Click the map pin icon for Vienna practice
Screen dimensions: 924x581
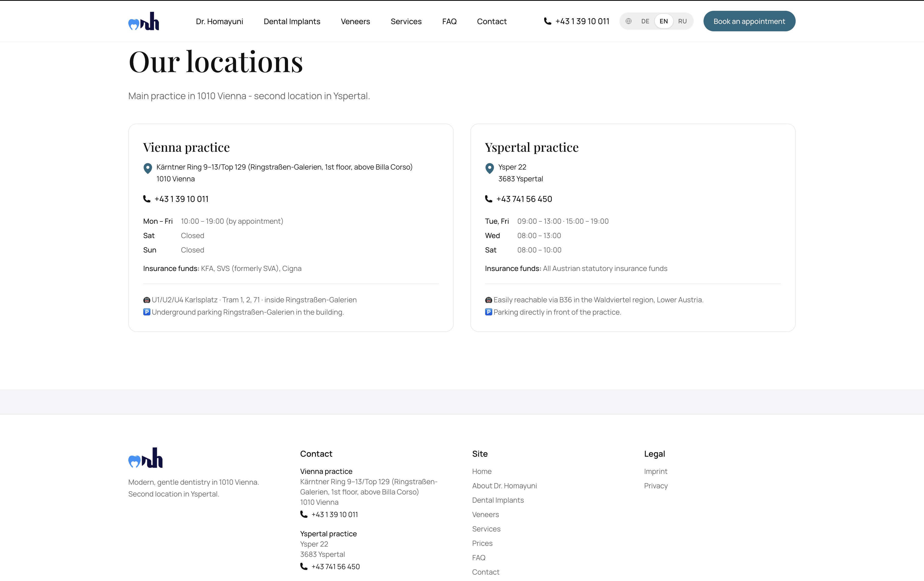click(x=148, y=168)
